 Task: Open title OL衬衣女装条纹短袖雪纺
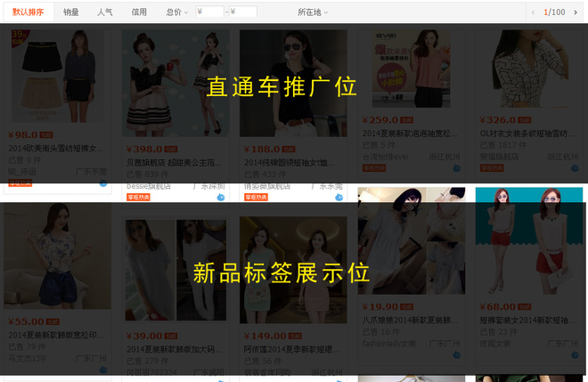point(527,134)
